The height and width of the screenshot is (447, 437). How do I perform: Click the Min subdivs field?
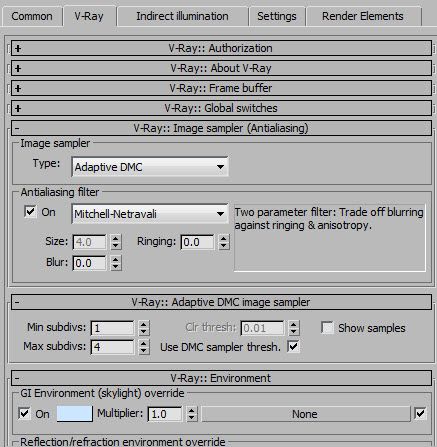pos(113,328)
